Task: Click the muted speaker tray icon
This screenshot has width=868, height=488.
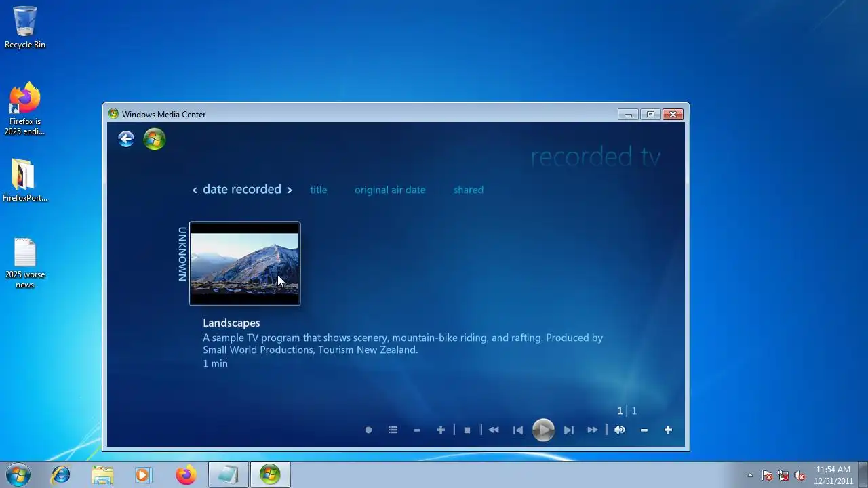Action: [x=800, y=475]
